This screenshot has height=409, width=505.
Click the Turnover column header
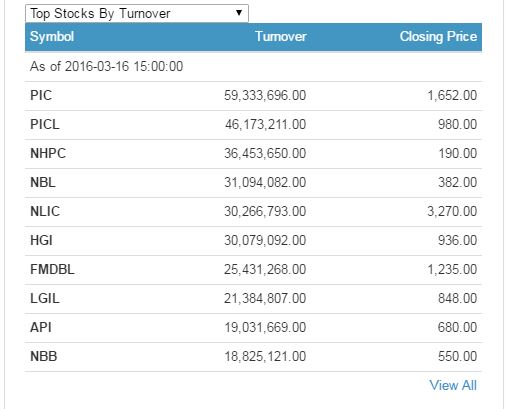[x=281, y=36]
